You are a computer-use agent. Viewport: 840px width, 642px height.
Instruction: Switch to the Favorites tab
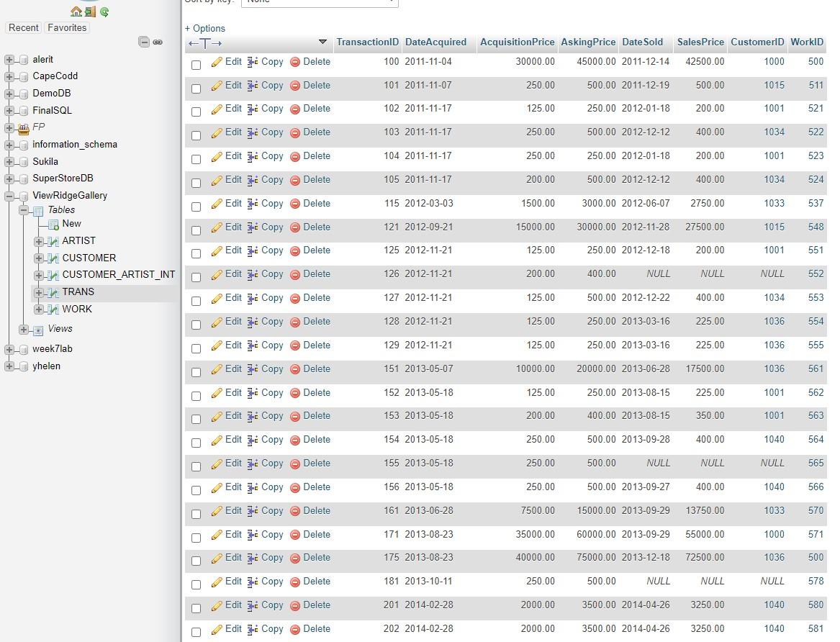pos(67,27)
